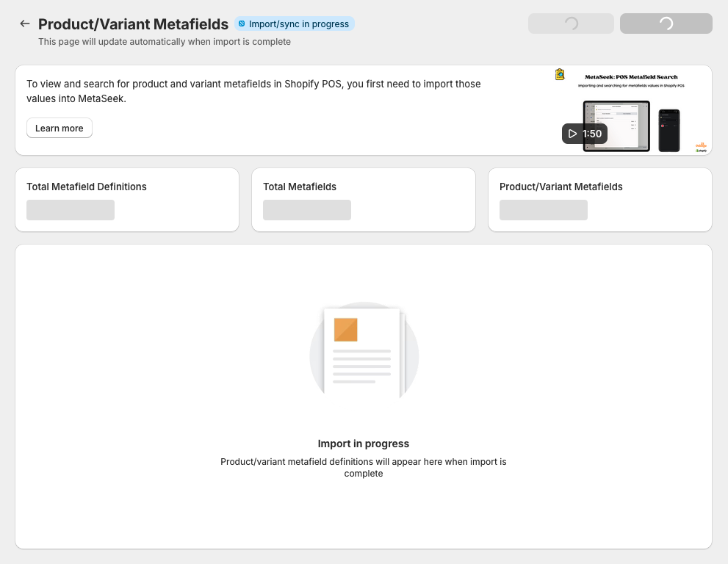Viewport: 728px width, 564px height.
Task: Click the sync icon in the status badge
Action: (x=242, y=24)
